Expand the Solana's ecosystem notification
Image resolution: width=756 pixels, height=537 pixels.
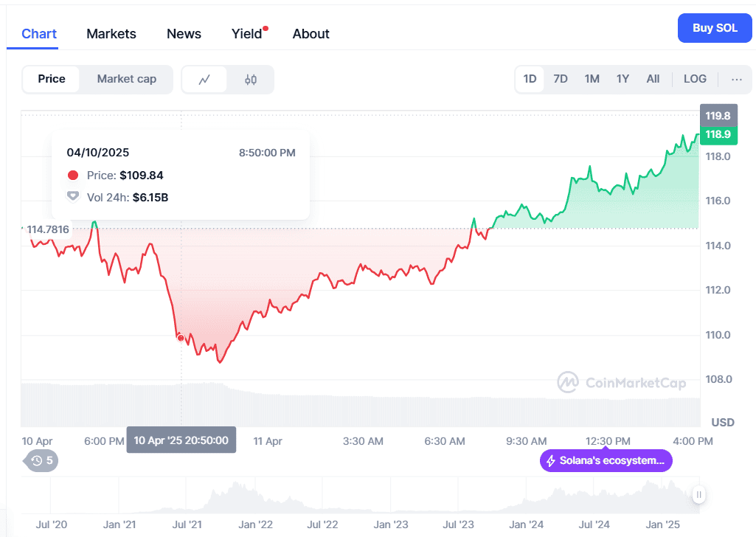(605, 460)
